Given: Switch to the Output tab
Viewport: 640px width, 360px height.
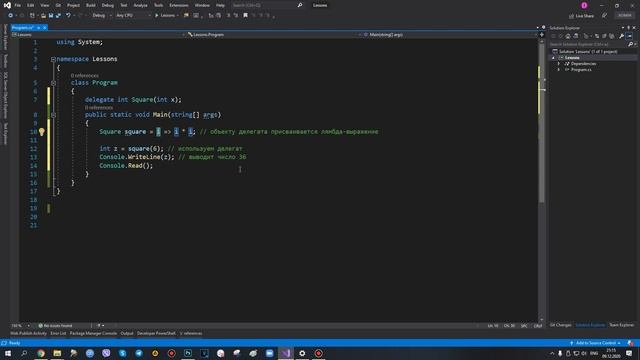Looking at the screenshot, I should point(127,333).
